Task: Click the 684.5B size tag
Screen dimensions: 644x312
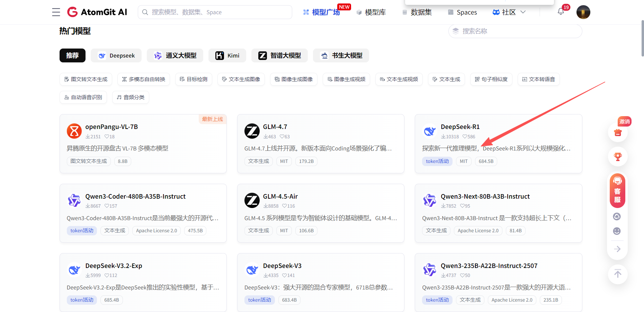Action: point(486,161)
